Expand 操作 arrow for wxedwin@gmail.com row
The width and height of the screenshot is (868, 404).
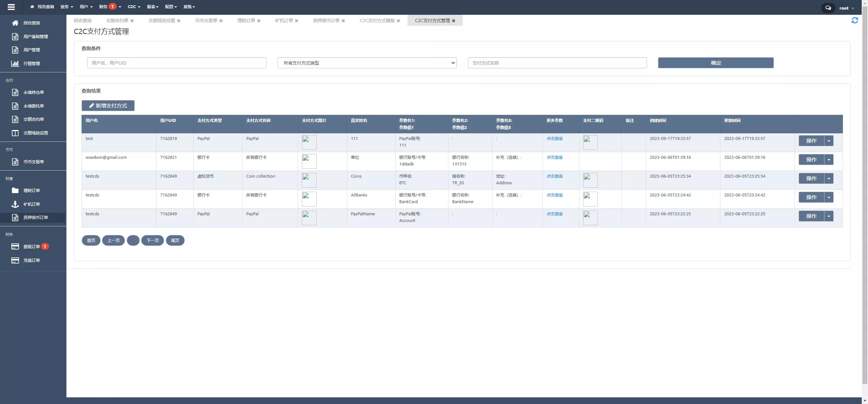coord(829,160)
